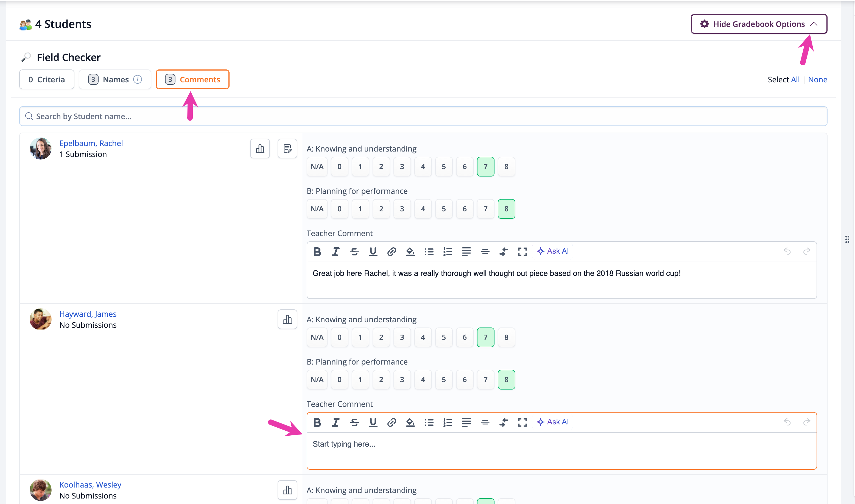Set James's criterion A score to 3

tap(402, 338)
